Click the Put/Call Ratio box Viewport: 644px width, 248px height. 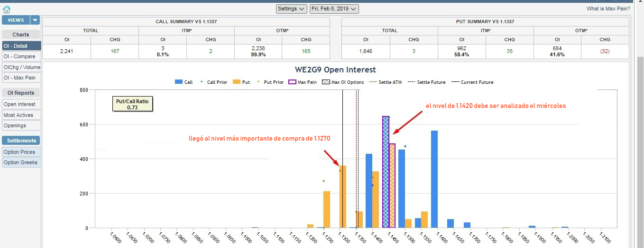coord(132,104)
